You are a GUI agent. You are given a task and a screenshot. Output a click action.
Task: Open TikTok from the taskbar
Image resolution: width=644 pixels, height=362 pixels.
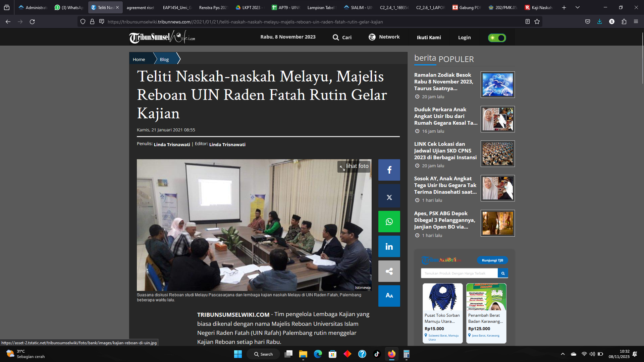[x=377, y=354]
